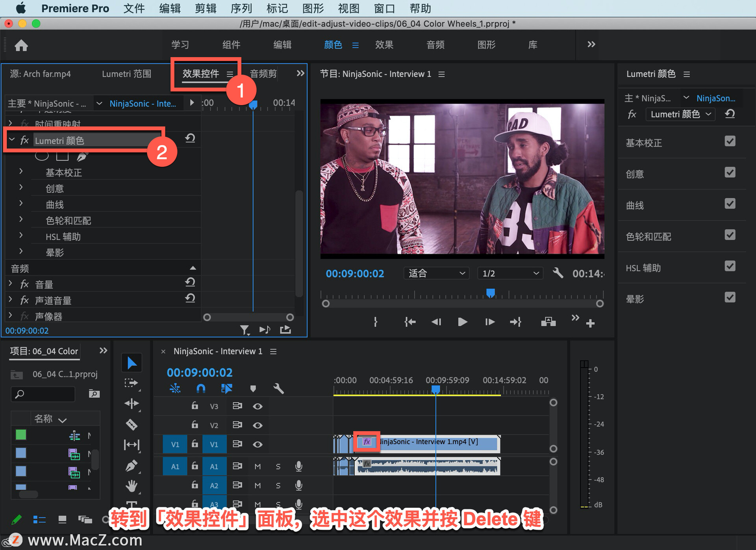756x550 pixels.
Task: Reset the 声道音量 effect
Action: pos(190,298)
